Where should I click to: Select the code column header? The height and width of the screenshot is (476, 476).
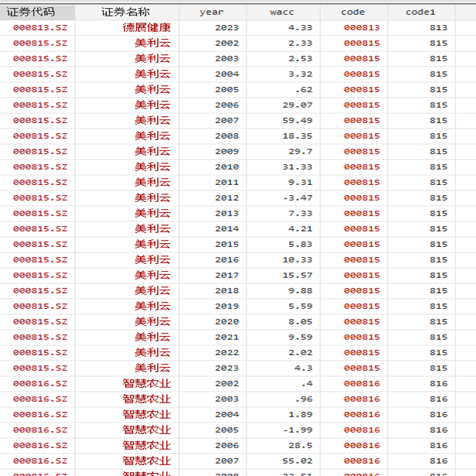[353, 12]
